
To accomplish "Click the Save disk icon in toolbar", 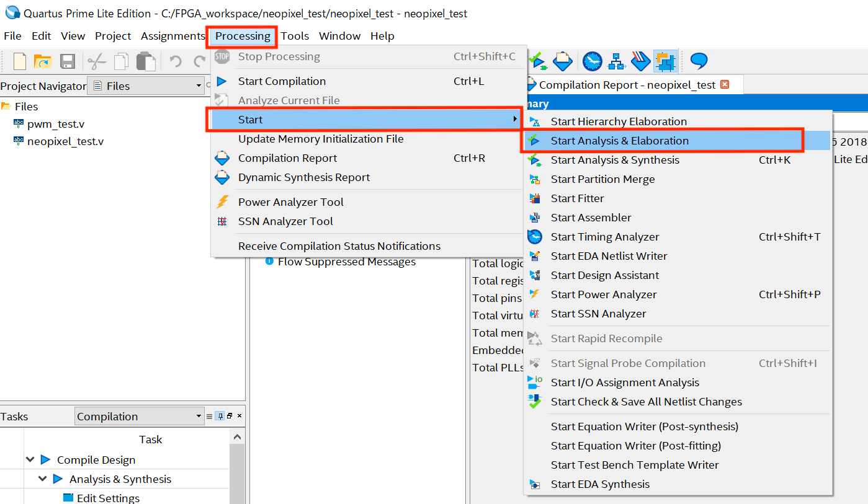I will coord(67,61).
